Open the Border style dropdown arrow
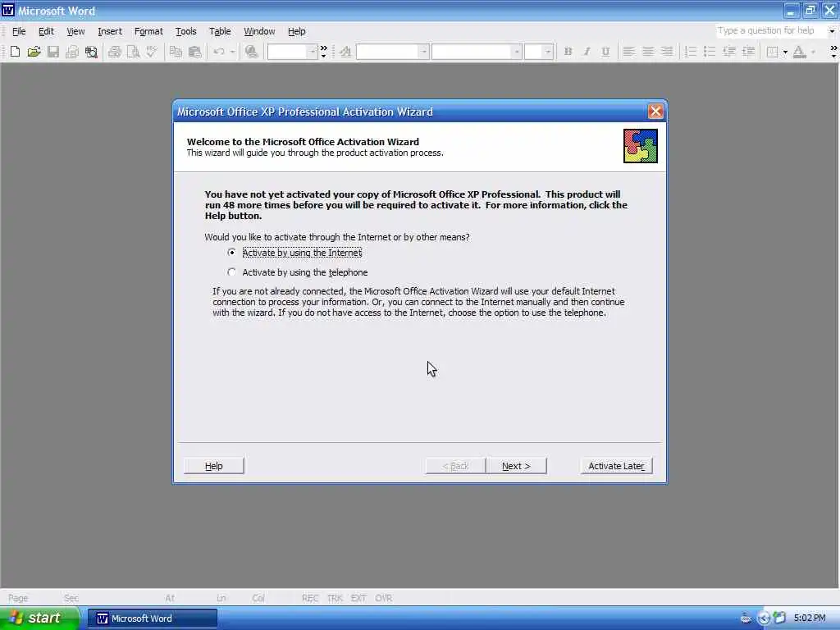Viewport: 840px width, 630px height. (785, 52)
